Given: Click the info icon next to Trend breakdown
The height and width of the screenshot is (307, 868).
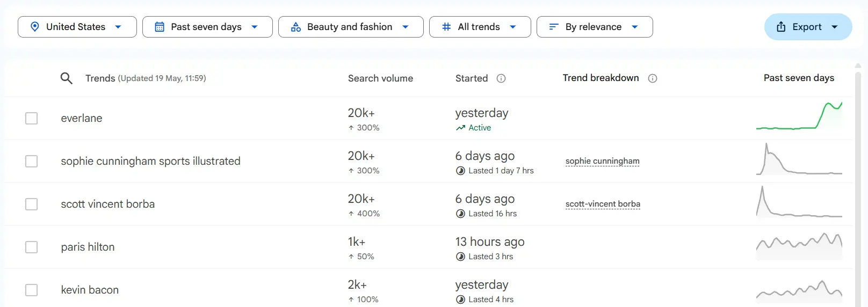Looking at the screenshot, I should click(x=653, y=78).
